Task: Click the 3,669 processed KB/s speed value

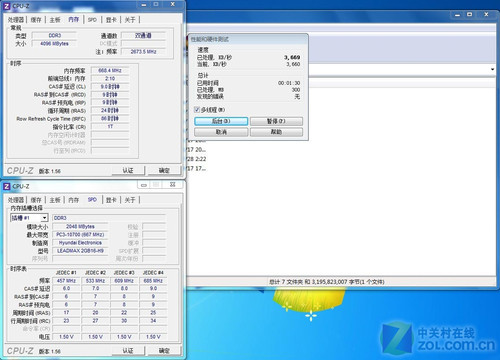Action: click(x=292, y=57)
